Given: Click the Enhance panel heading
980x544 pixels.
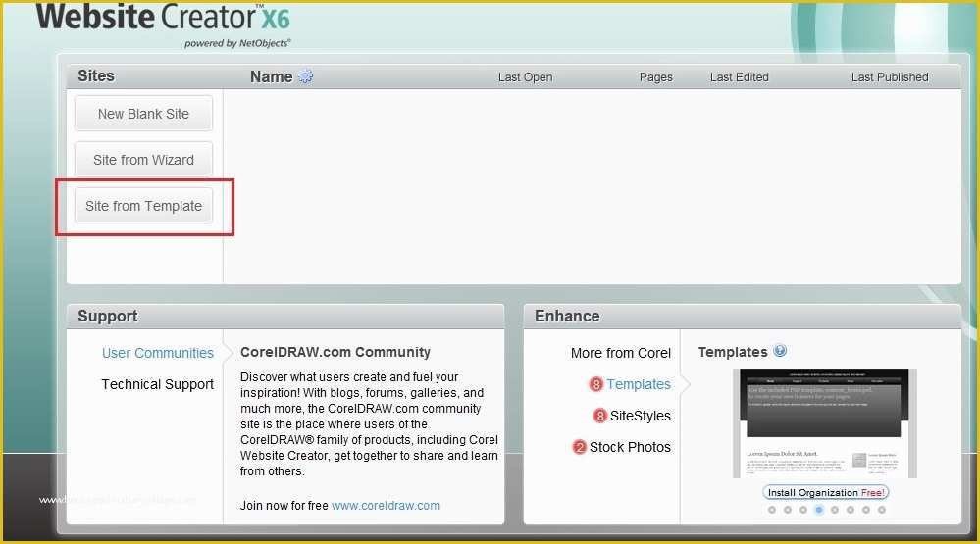Looking at the screenshot, I should click(x=567, y=316).
